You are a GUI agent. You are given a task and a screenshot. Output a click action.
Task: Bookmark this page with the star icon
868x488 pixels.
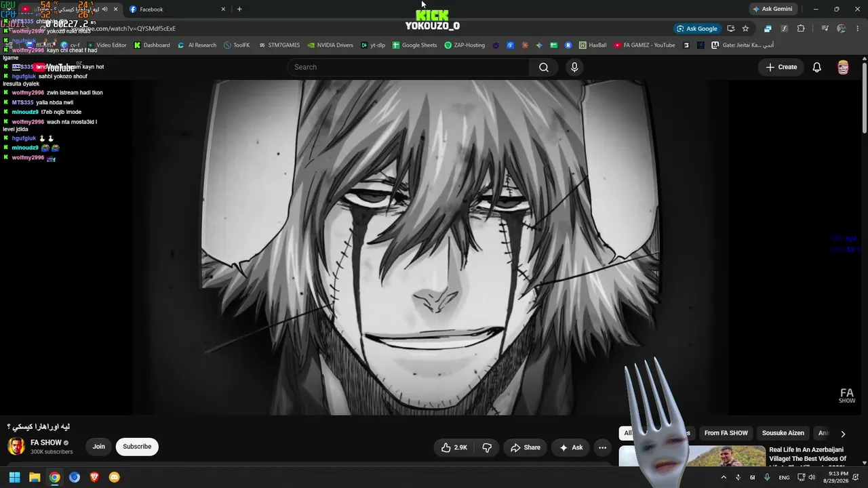pos(745,28)
